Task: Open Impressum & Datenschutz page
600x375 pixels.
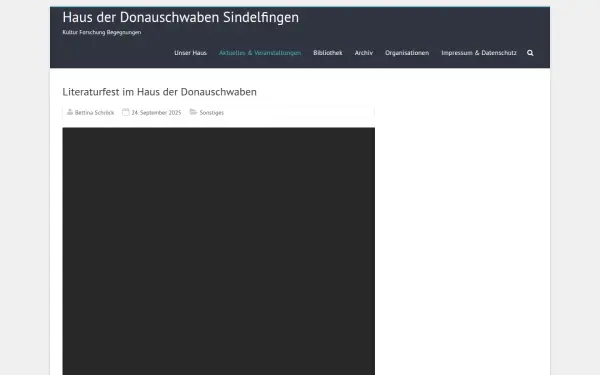Action: pos(479,53)
